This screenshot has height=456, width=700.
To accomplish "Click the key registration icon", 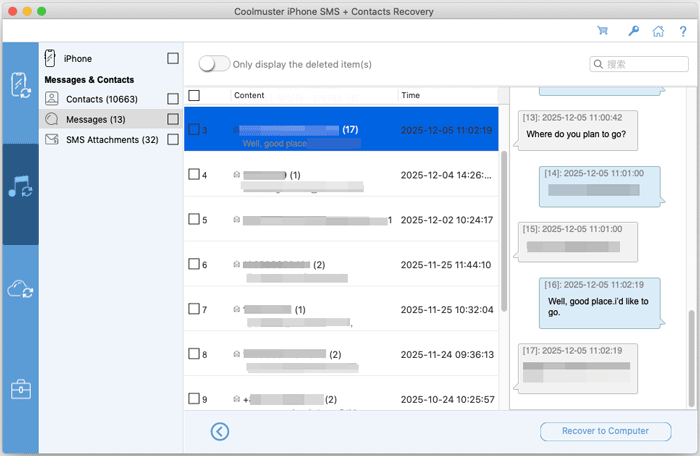I will point(633,31).
